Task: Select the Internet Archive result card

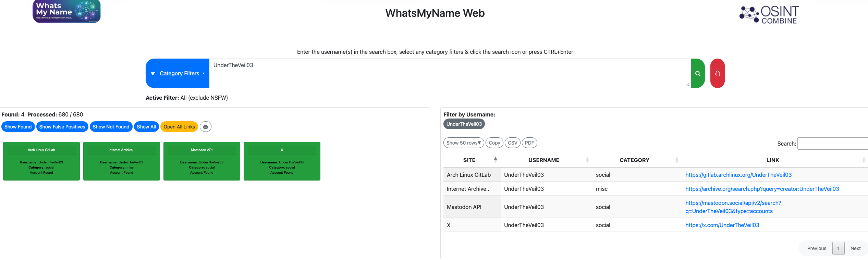Action: [x=122, y=161]
